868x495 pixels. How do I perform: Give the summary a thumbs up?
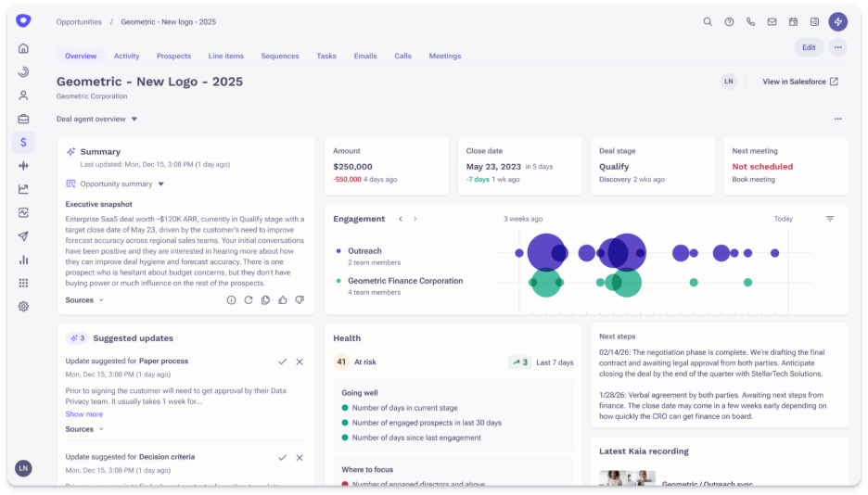283,299
